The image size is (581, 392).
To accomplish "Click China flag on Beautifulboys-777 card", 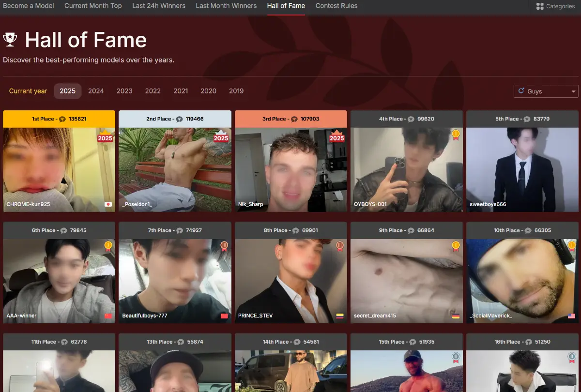I will [x=224, y=316].
